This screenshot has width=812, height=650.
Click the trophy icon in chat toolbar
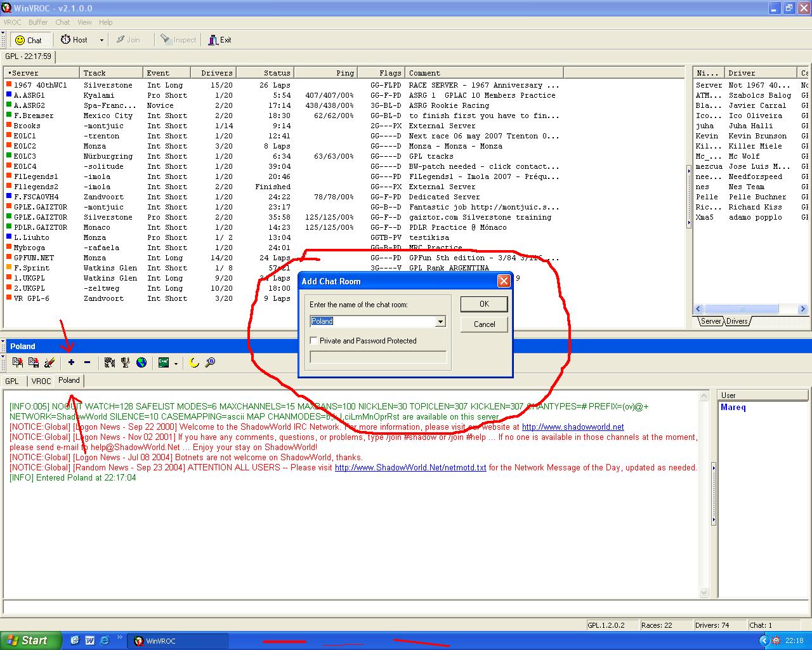[x=126, y=362]
